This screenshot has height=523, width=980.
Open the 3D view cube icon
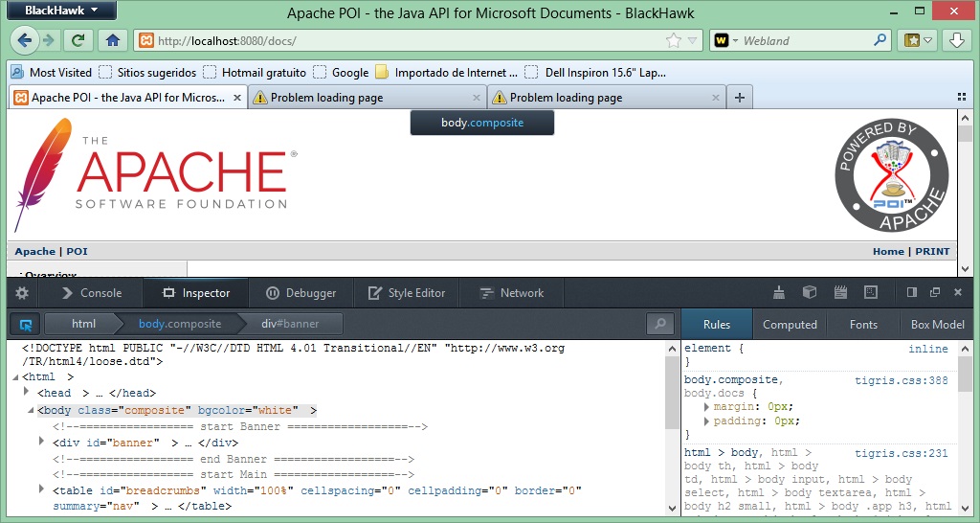click(810, 292)
